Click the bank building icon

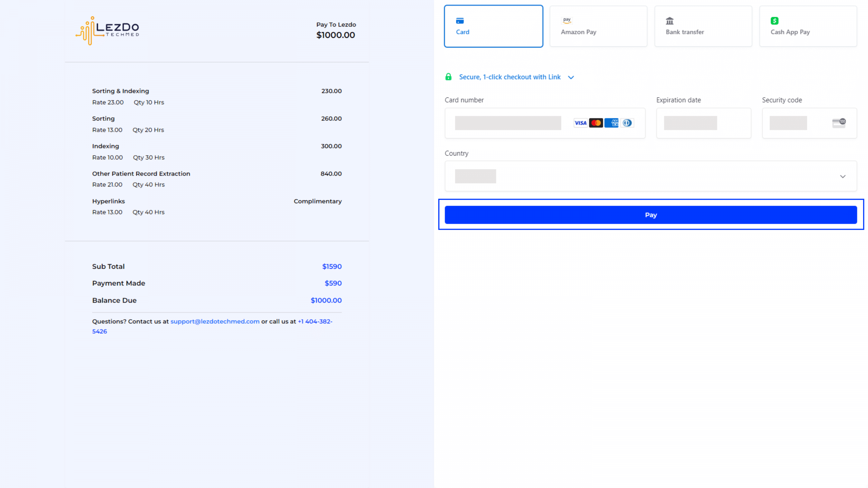(669, 21)
